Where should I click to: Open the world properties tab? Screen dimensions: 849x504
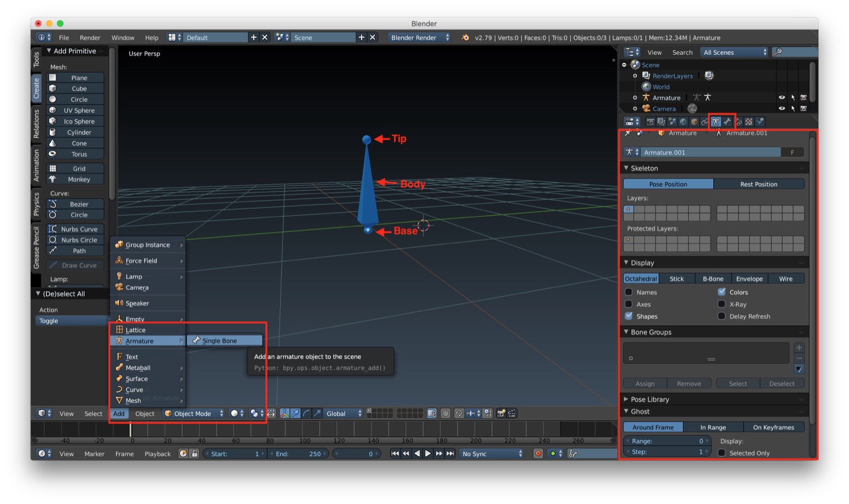(683, 122)
